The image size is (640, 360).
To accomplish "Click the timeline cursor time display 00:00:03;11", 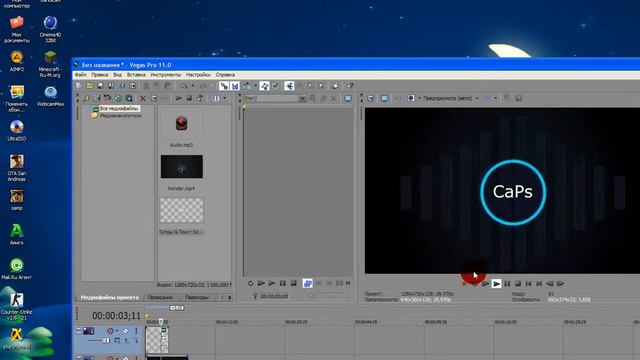I will [x=116, y=316].
